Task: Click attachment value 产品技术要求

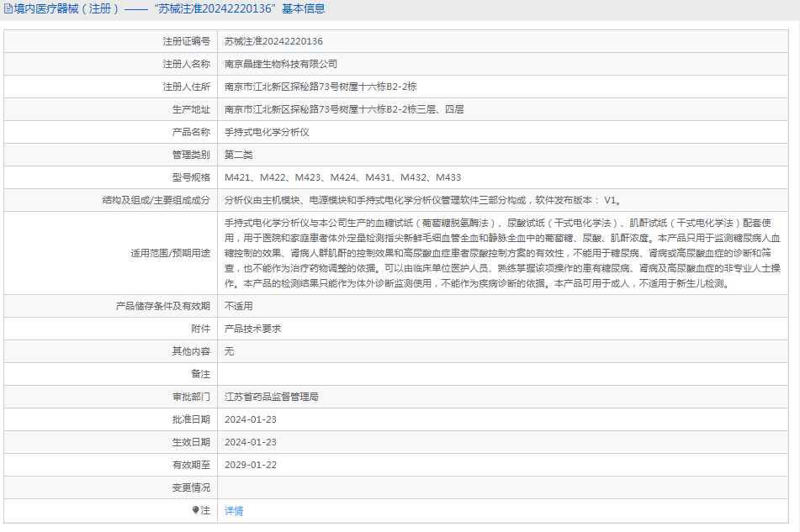Action: click(x=252, y=329)
